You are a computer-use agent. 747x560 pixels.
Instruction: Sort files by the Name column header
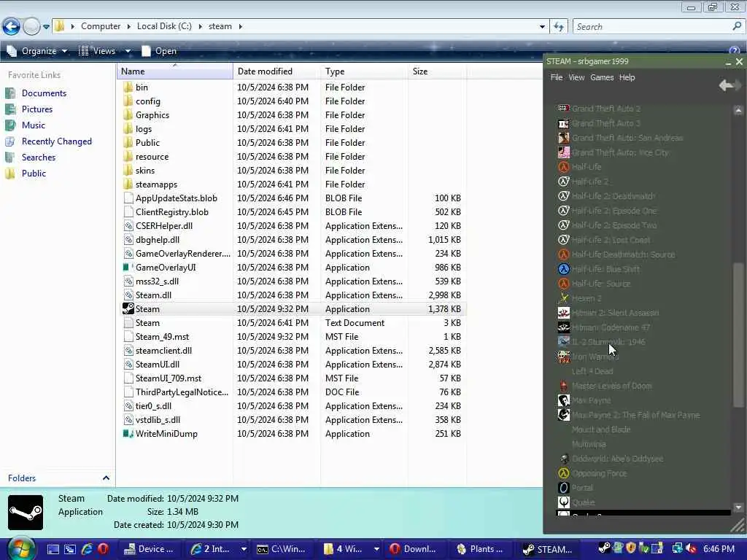pyautogui.click(x=174, y=71)
